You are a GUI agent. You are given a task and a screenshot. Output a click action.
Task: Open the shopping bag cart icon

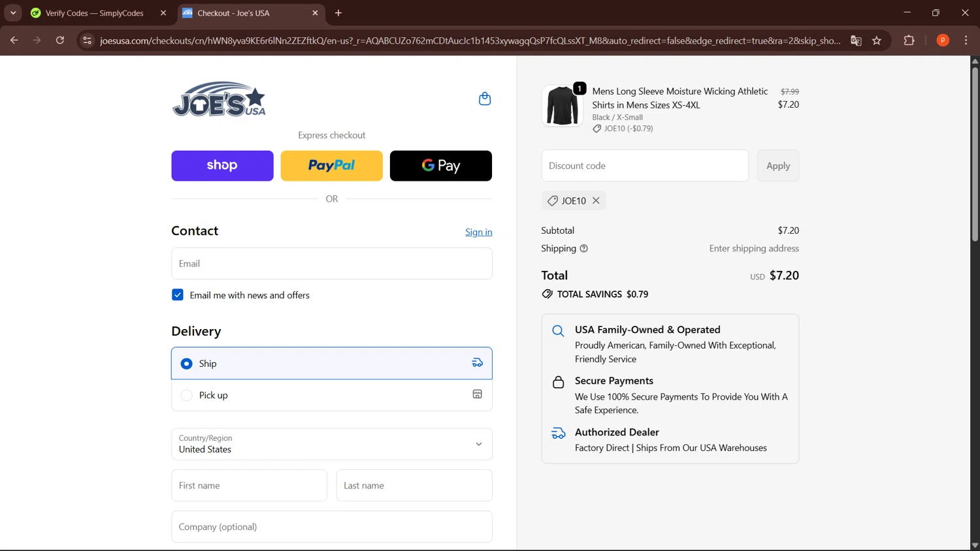click(484, 99)
